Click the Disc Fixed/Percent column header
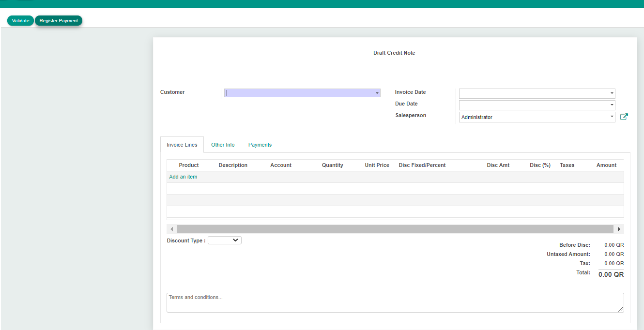The width and height of the screenshot is (644, 330). point(422,165)
